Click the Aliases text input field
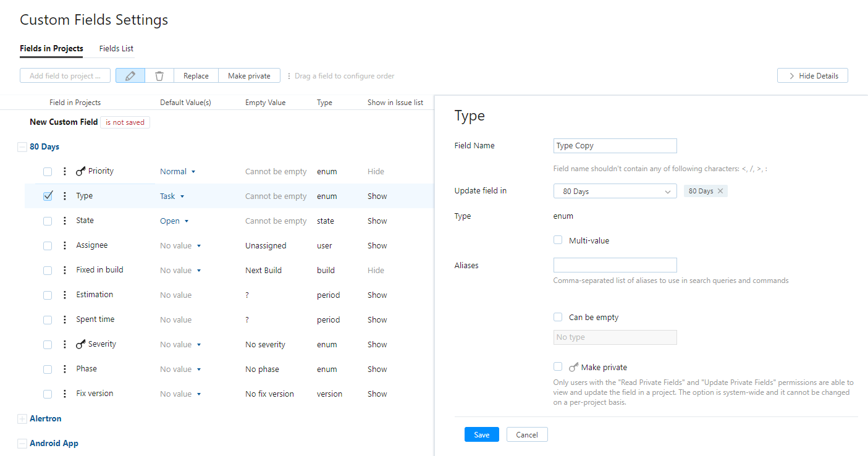Viewport: 868px width, 456px height. point(615,266)
